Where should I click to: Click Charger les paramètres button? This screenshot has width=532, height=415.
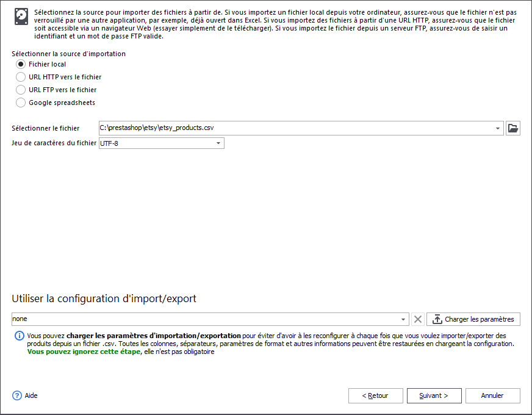point(473,319)
